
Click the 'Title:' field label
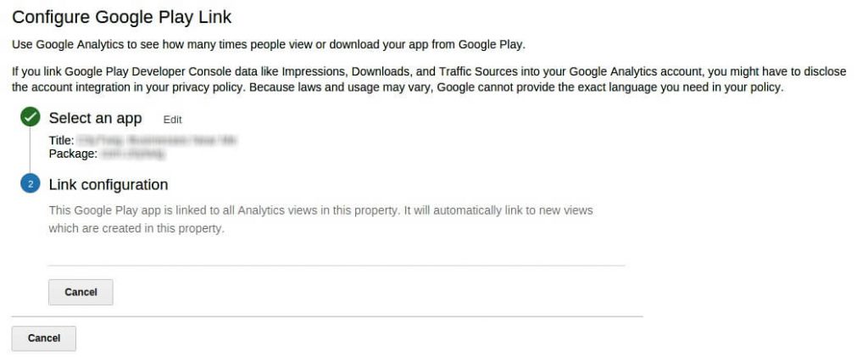(61, 141)
